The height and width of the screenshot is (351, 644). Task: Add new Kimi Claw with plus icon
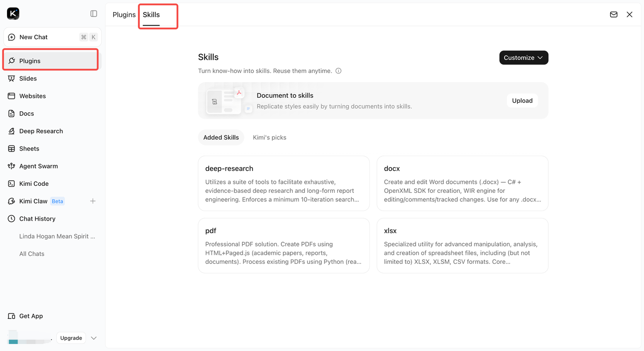point(93,201)
